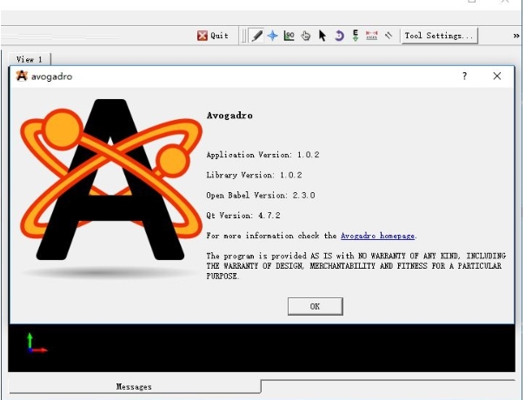Click the Application Version: 1.0.2 text
Viewport: 532px width, 400px height.
click(x=263, y=155)
